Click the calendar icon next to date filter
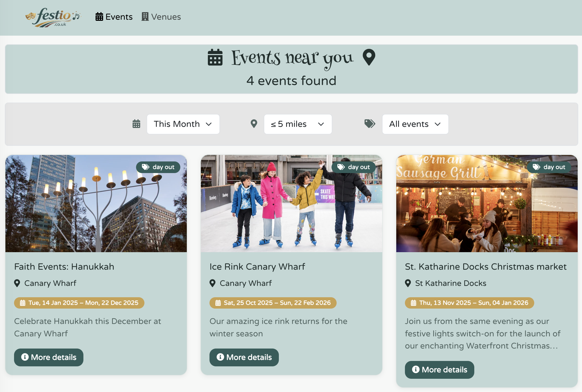This screenshot has height=392, width=582. [x=136, y=124]
